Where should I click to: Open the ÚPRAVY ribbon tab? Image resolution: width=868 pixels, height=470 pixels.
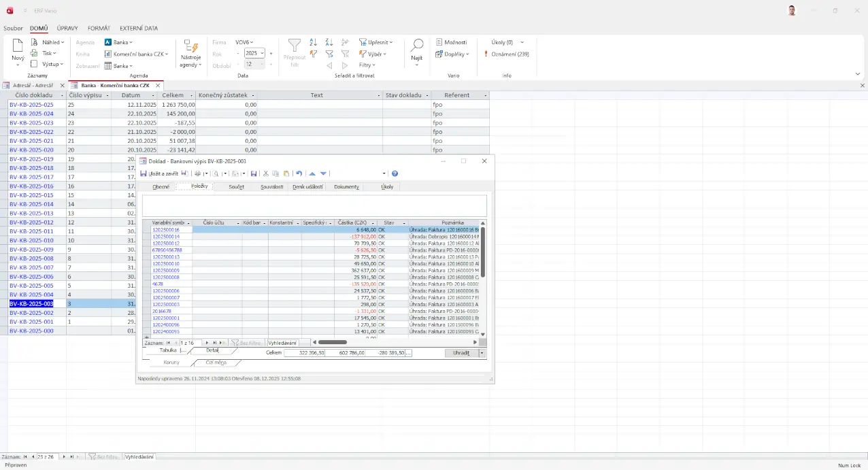pos(67,29)
